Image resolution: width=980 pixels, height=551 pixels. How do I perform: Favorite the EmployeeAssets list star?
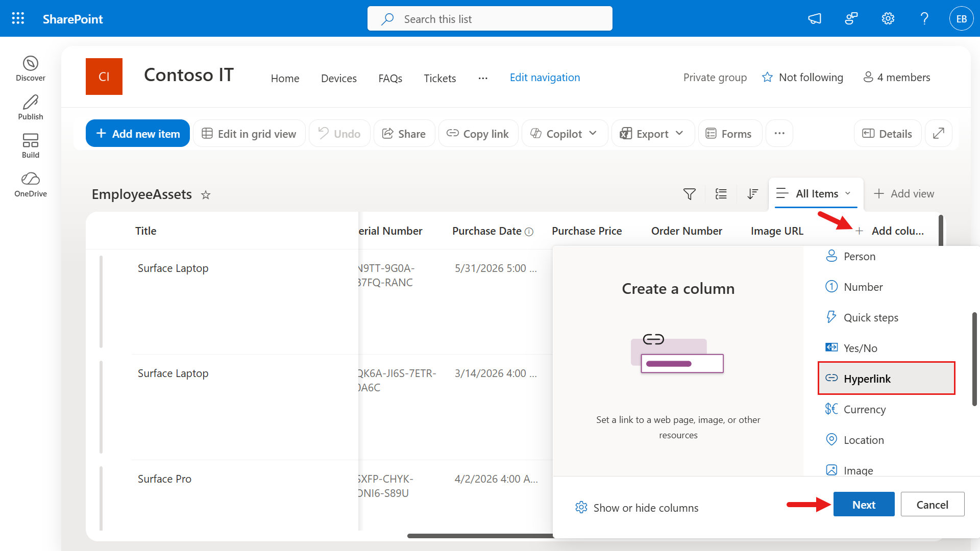tap(206, 195)
